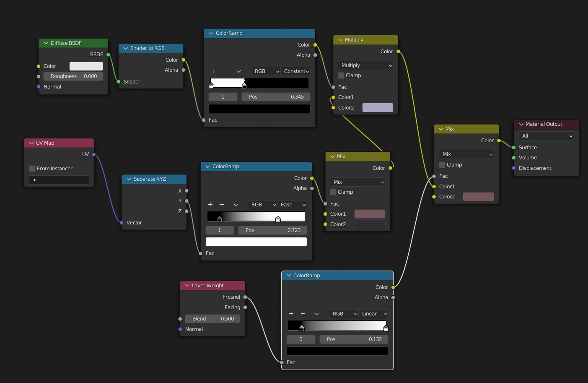
Task: Remove a color stop from the Constant ColorRamp
Action: (x=225, y=71)
